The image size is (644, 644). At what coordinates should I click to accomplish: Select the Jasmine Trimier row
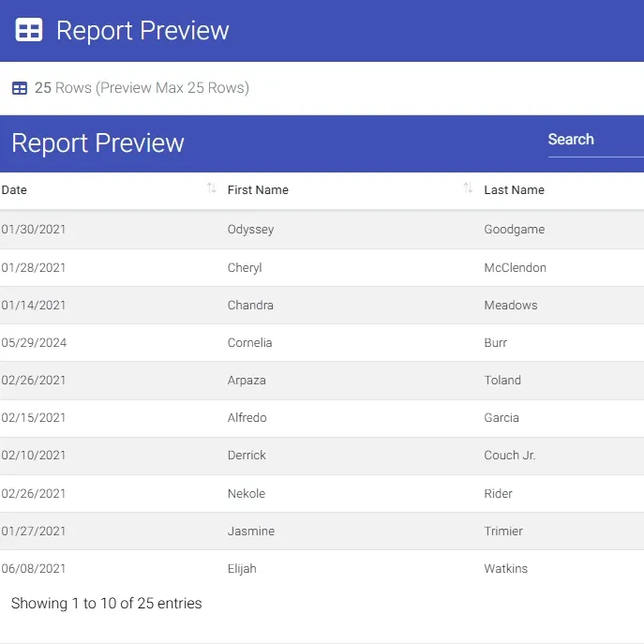pyautogui.click(x=322, y=532)
